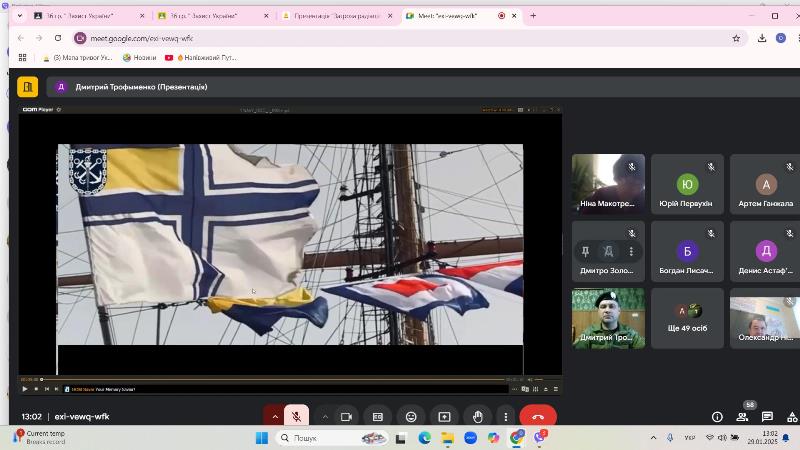Raise hand in the meeting
The width and height of the screenshot is (800, 450).
coord(478,417)
